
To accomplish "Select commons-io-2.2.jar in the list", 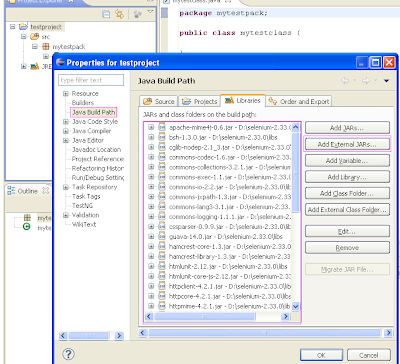I will 230,187.
